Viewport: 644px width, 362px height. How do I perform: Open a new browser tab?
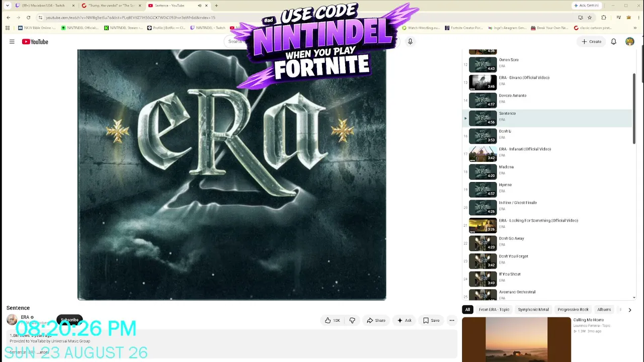pos(216,6)
